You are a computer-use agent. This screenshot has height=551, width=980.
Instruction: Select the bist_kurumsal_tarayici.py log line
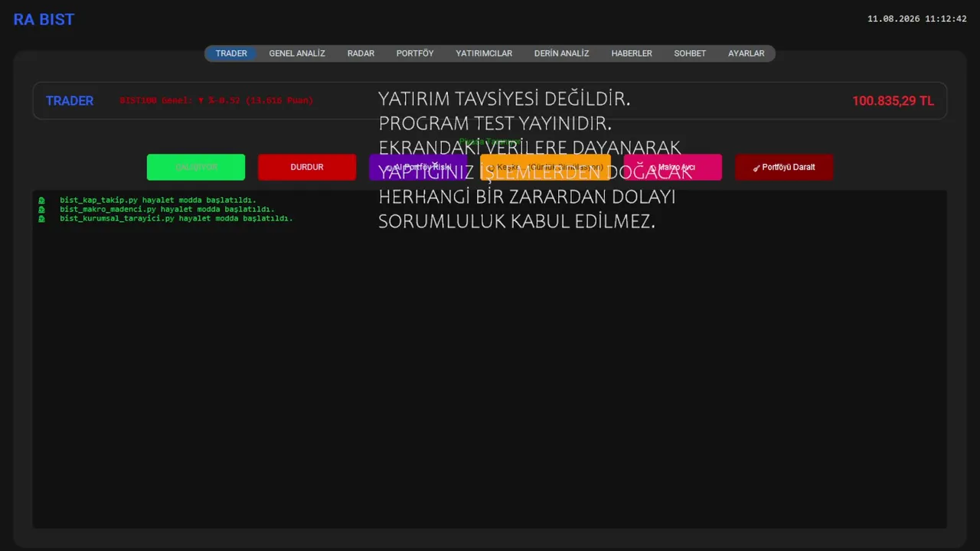click(x=176, y=218)
